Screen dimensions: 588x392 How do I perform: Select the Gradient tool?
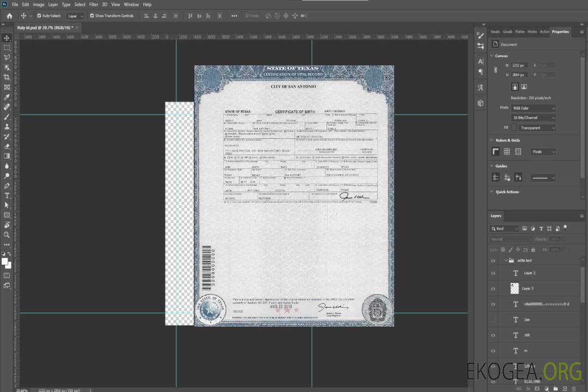tap(7, 156)
